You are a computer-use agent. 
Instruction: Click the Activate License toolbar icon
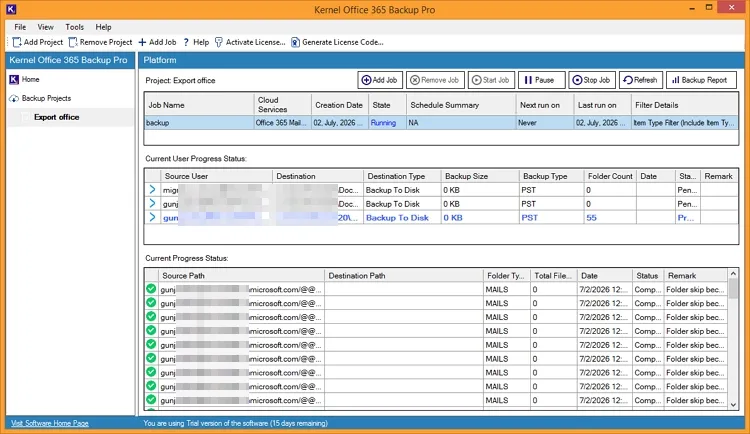coord(219,42)
